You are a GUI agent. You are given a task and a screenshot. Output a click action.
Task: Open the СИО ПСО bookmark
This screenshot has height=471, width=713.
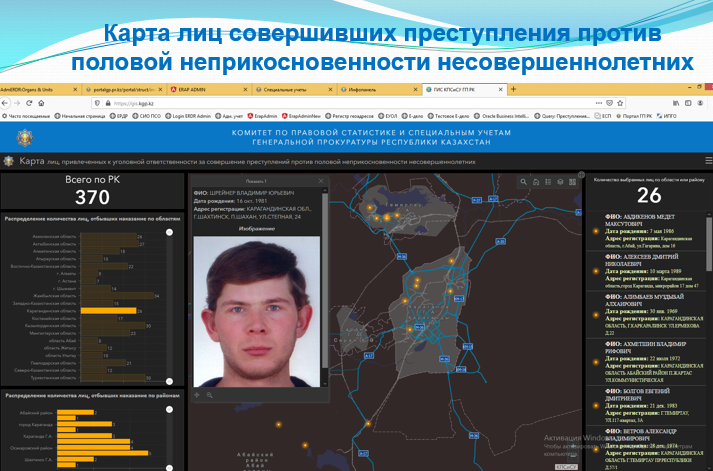[145, 116]
